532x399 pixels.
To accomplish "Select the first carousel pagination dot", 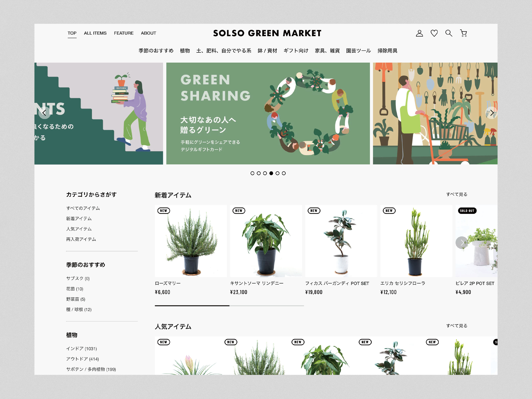I will 253,173.
